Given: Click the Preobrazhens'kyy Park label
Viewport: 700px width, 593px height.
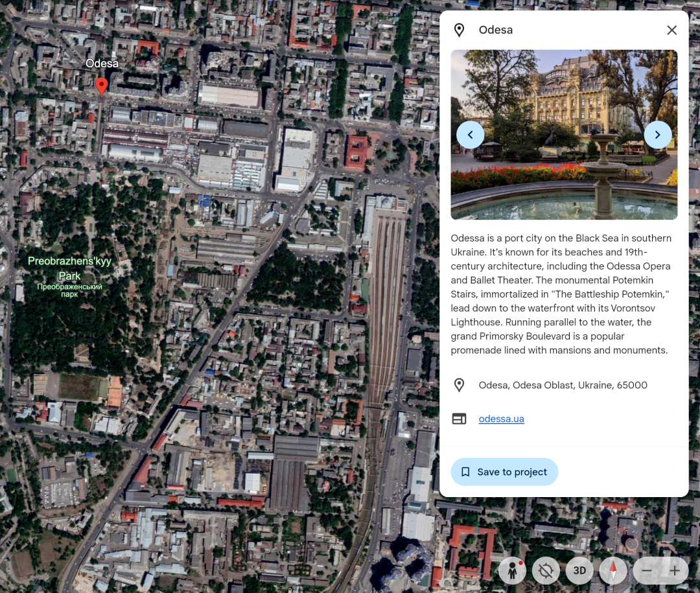Looking at the screenshot, I should (x=69, y=268).
